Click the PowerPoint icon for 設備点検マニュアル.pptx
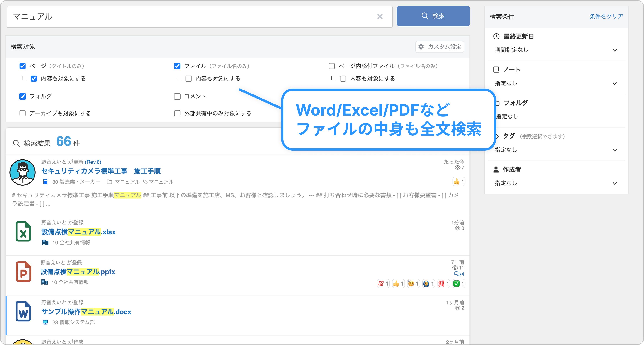The width and height of the screenshot is (644, 345). (x=24, y=272)
